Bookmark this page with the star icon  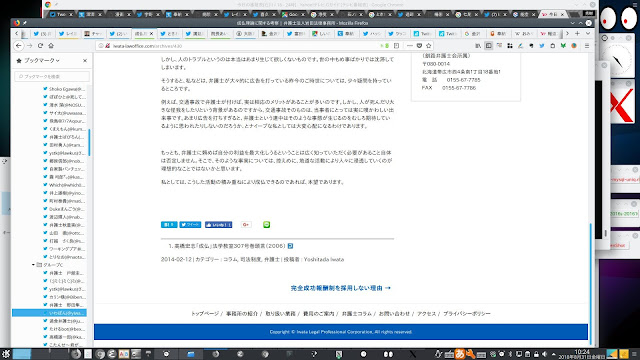[429, 46]
